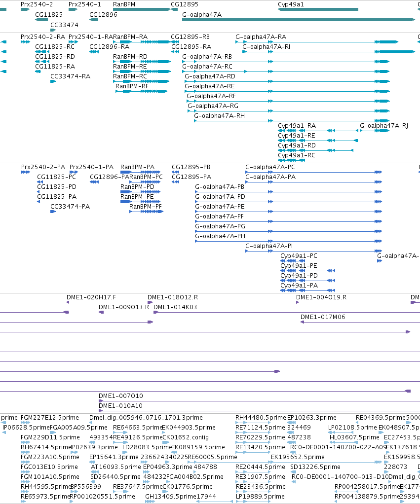Open protein label RanBPM-PA
This screenshot has height=504, width=420.
pyautogui.click(x=137, y=167)
